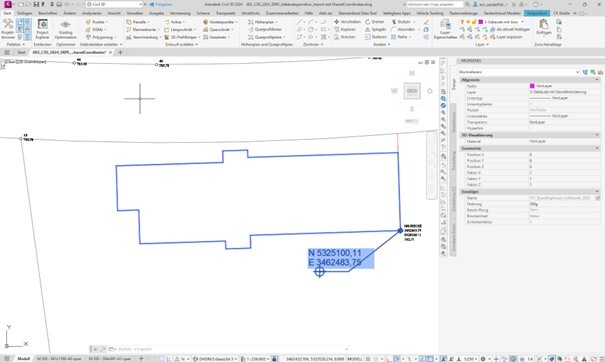The height and width of the screenshot is (362, 605).
Task: Click the Drehung value field in Properties
Action: tap(564, 204)
